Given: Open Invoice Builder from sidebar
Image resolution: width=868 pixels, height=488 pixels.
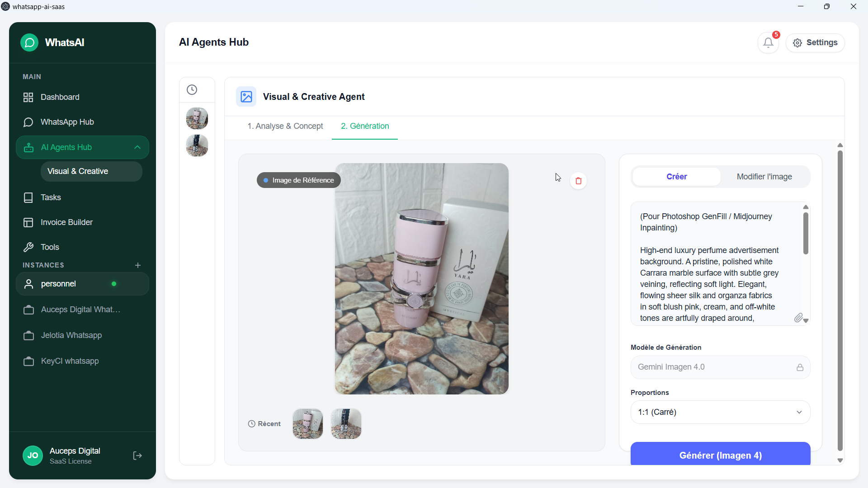Looking at the screenshot, I should click(66, 222).
